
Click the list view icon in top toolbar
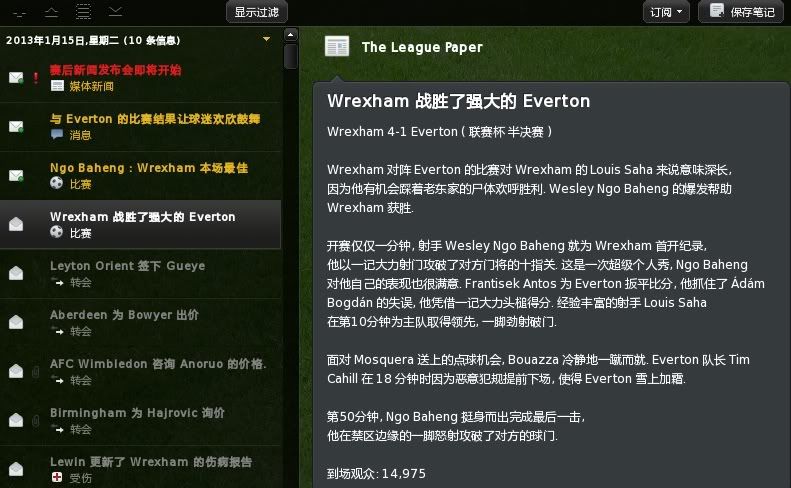[83, 11]
